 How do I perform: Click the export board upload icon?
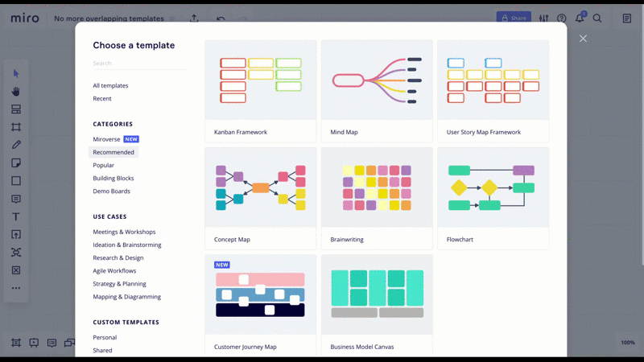(194, 18)
